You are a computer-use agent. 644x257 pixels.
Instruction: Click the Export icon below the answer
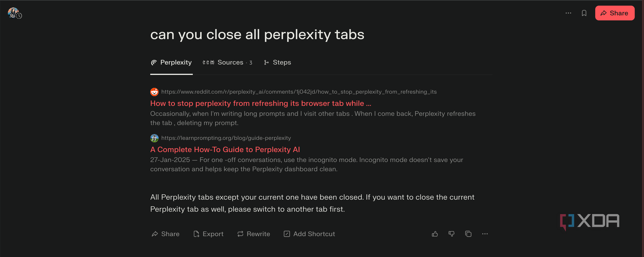(196, 234)
